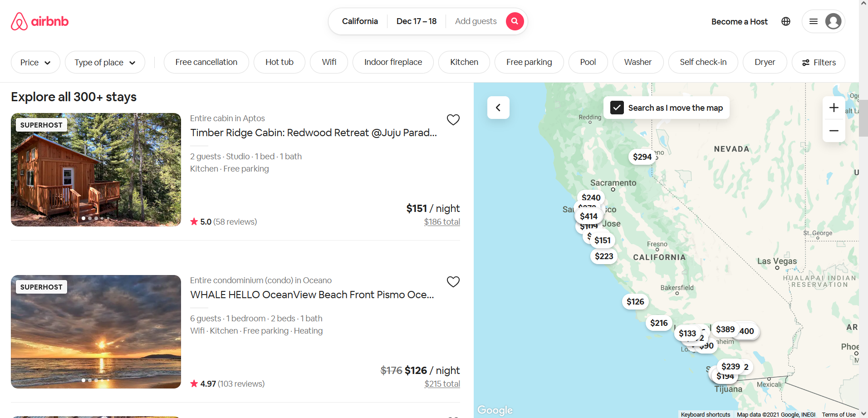Click the search magnifier icon
Image resolution: width=868 pixels, height=418 pixels.
(x=514, y=21)
